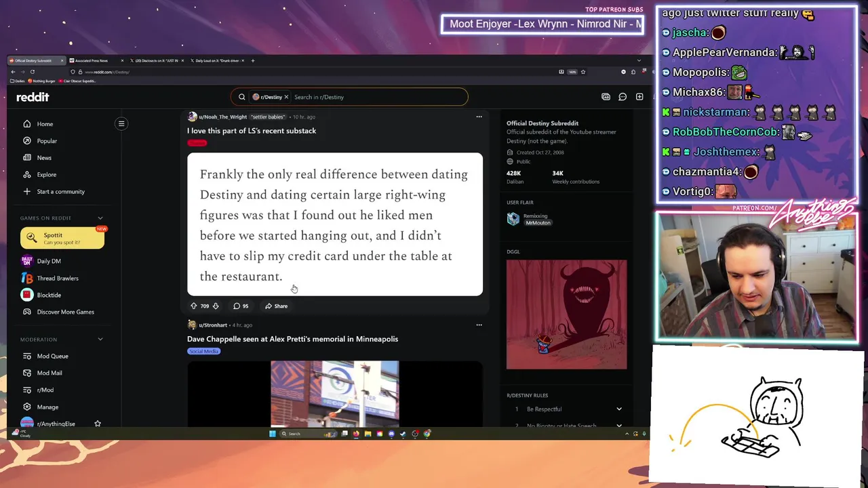The height and width of the screenshot is (488, 868).
Task: Remove the r/Destiny search filter chip
Action: coord(286,97)
